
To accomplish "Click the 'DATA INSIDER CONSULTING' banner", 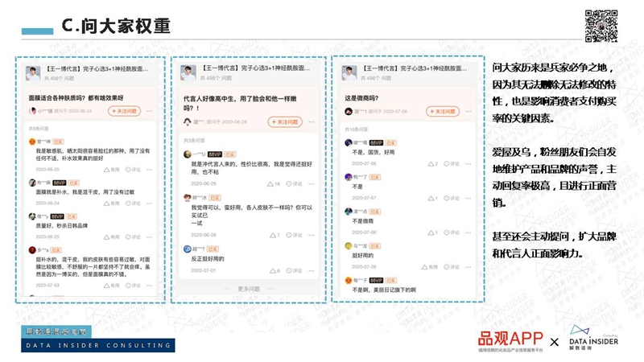I will pos(98,345).
